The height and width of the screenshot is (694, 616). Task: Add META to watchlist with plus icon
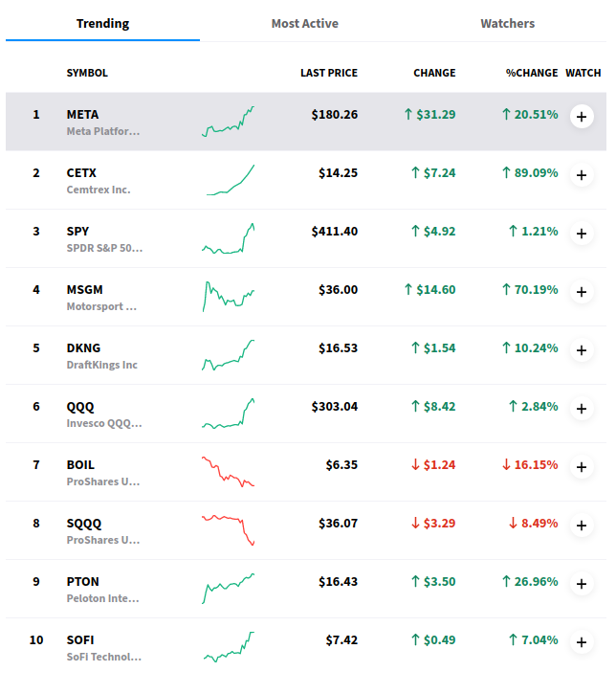click(x=581, y=117)
